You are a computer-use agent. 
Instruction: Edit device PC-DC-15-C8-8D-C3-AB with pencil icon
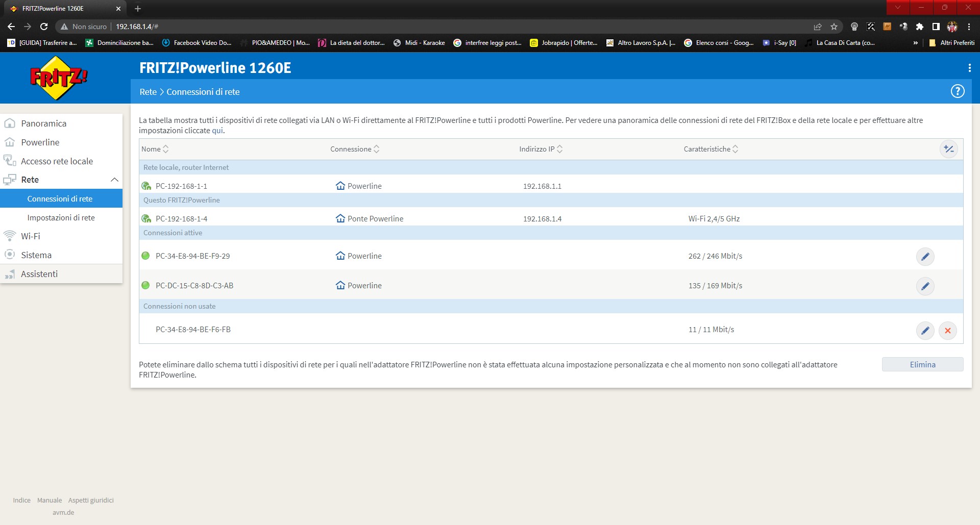point(925,286)
